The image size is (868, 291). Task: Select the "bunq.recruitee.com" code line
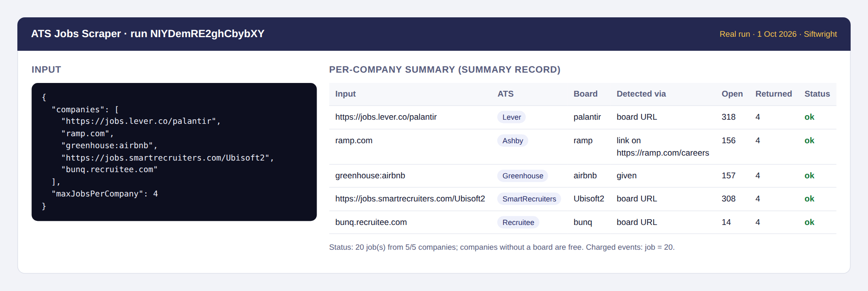109,170
